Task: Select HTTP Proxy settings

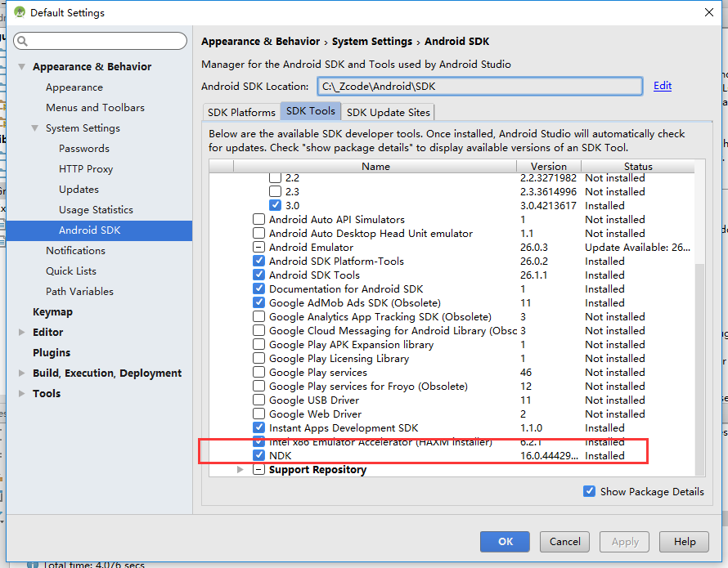Action: click(x=86, y=169)
